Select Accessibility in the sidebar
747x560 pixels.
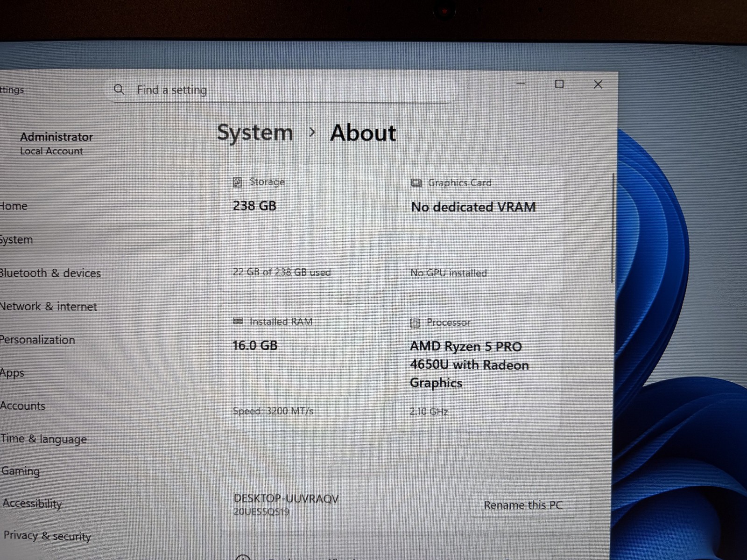point(32,504)
